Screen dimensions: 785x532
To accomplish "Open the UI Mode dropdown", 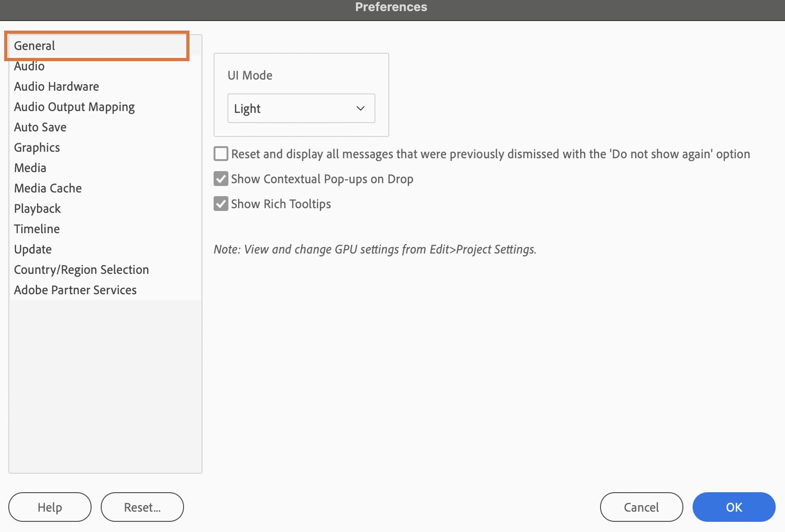I will 301,108.
